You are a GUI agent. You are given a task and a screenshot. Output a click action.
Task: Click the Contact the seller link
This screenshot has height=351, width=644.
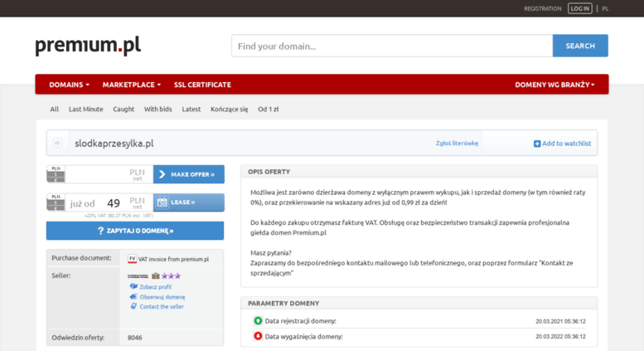click(162, 307)
